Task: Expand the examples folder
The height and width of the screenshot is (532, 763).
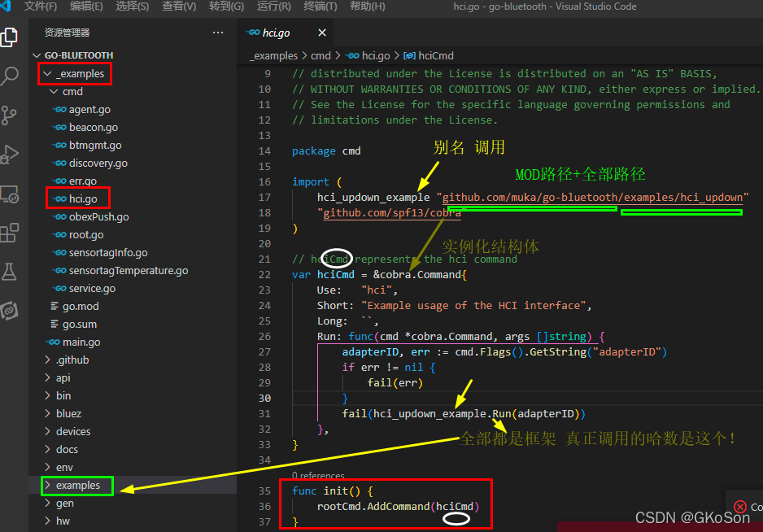Action: point(48,486)
